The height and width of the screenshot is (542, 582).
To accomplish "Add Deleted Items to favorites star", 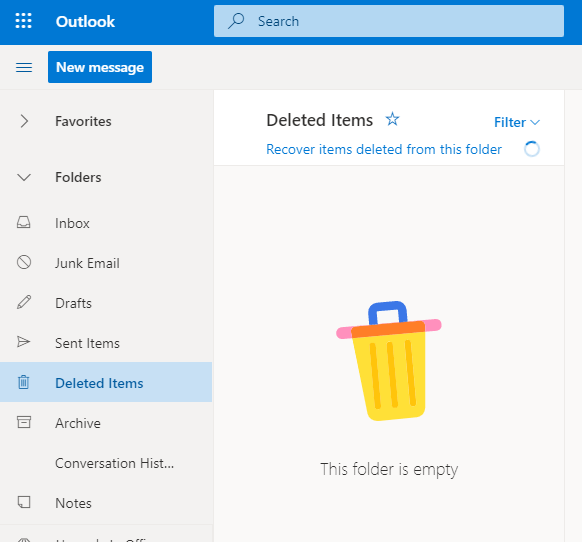I will coord(392,120).
